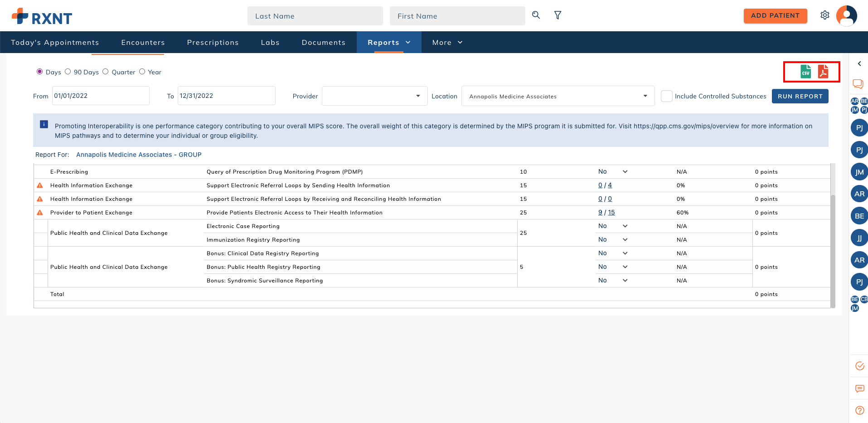Open the group chat with BE, CB, JM
Viewport: 868px width, 423px height.
tap(859, 304)
